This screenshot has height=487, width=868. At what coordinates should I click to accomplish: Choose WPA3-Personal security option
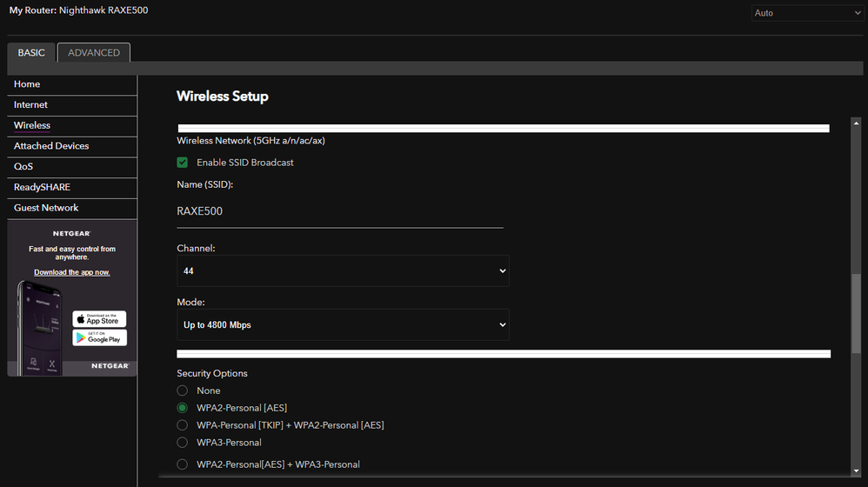tap(183, 443)
